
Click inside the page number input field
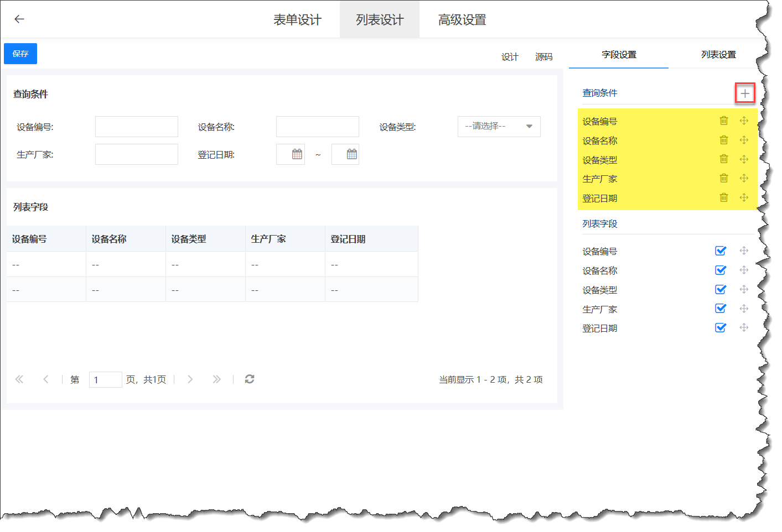(105, 379)
